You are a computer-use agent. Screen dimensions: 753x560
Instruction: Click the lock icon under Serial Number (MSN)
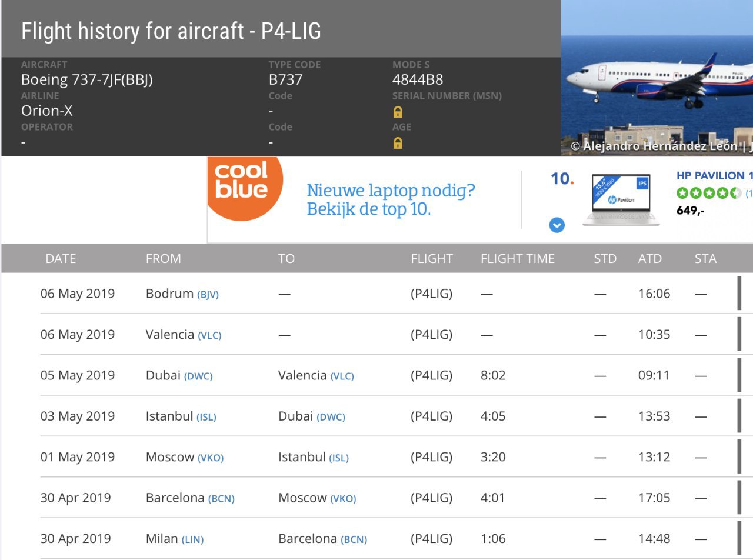[398, 112]
